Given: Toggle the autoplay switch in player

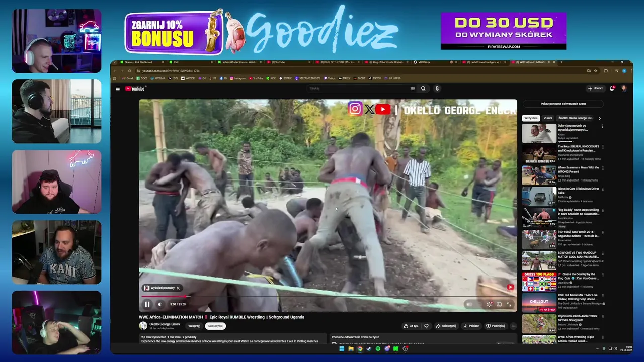Looking at the screenshot, I should (470, 304).
